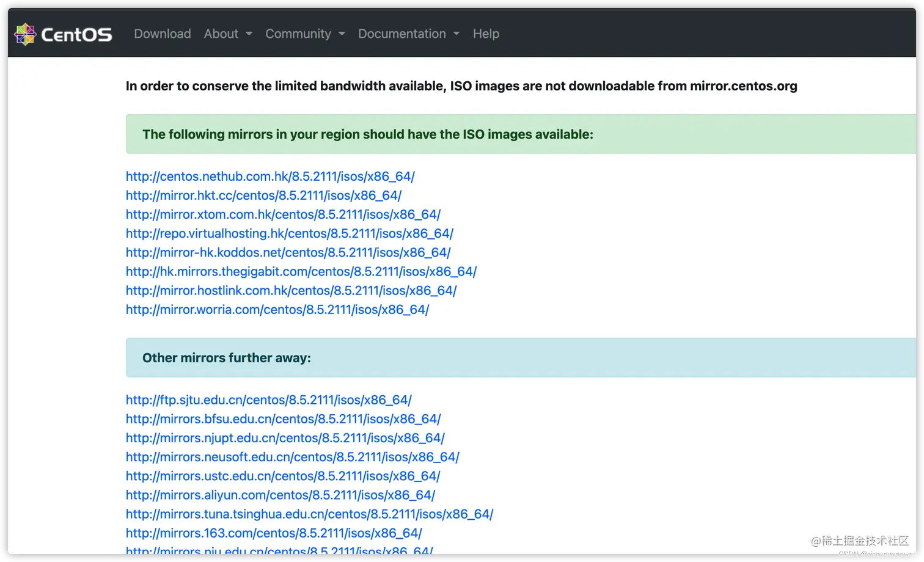Open the mirror.hkt.cc mirror link
Screen dimensions: 924x562
pyautogui.click(x=263, y=195)
